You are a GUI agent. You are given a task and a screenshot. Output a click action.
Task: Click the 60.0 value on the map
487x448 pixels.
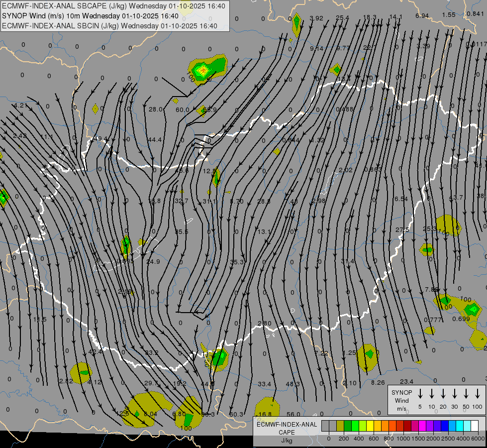coord(182,110)
